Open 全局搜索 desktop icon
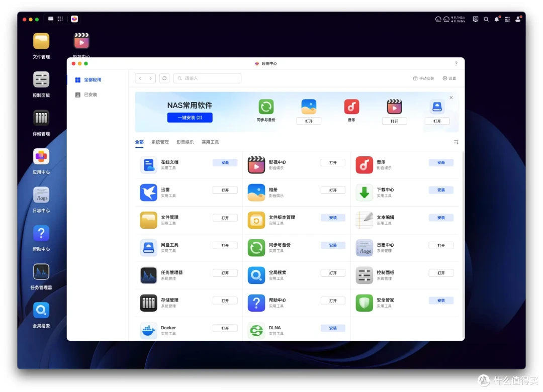The image size is (543, 392). 41,310
